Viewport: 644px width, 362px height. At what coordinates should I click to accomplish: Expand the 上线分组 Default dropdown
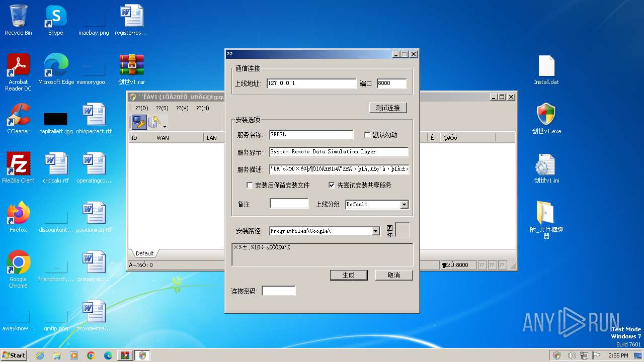pyautogui.click(x=404, y=205)
